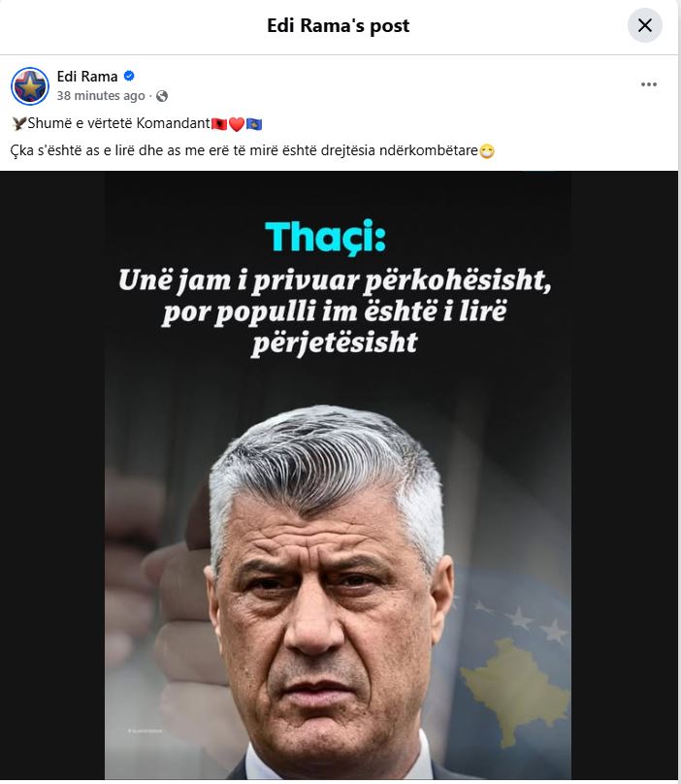Click the globe public audience icon
The width and height of the screenshot is (681, 784).
tap(162, 96)
